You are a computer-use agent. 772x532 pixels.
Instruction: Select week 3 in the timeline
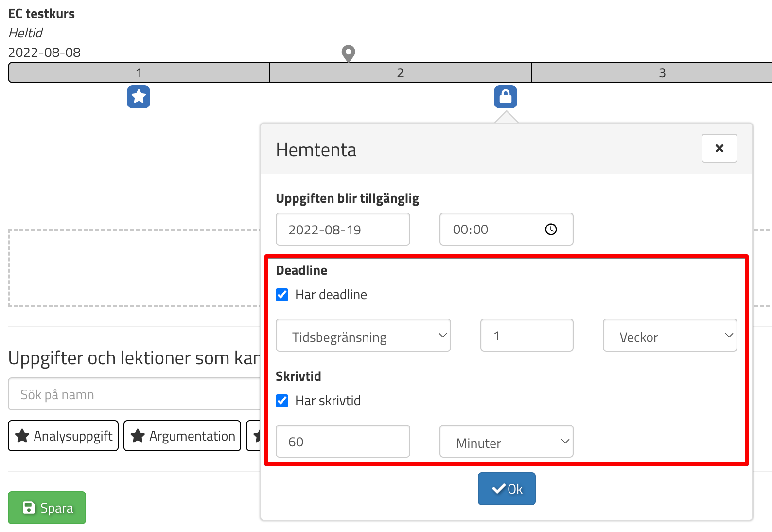coord(661,73)
